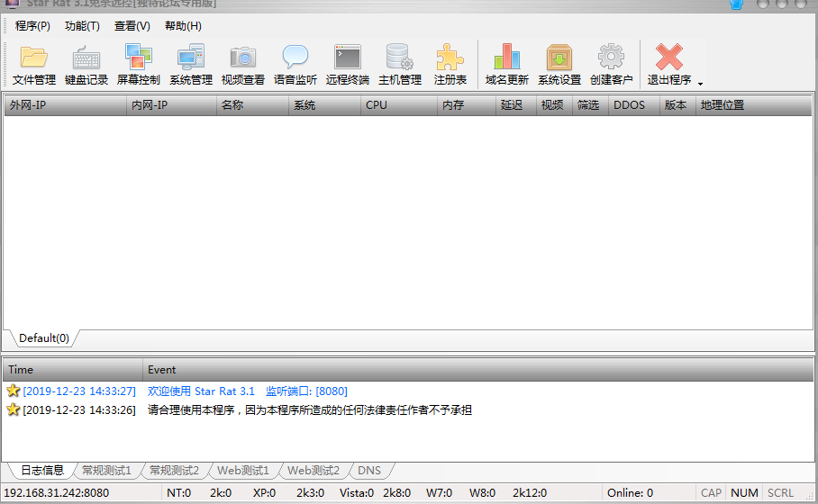818x504 pixels.
Task: Open the 文件管理 file manager tool
Action: click(x=34, y=65)
